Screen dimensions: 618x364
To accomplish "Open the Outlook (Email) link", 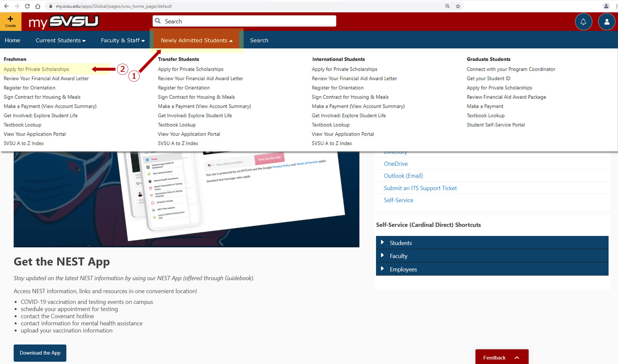I will [x=403, y=176].
